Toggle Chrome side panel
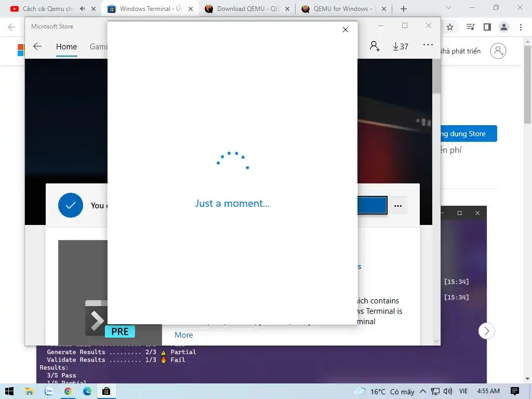 pos(487,27)
